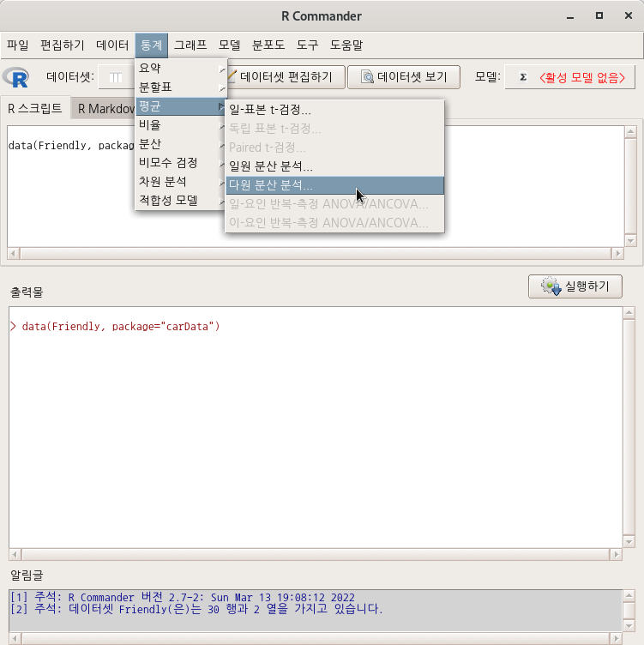The image size is (644, 645).
Task: Click the 데이터셋 편집하기 button
Action: click(286, 77)
